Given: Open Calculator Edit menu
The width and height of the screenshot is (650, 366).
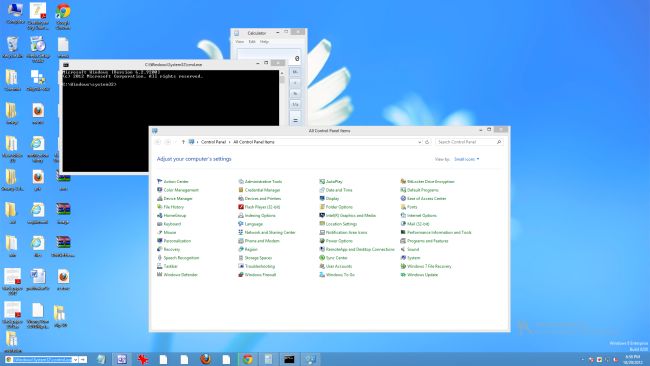Looking at the screenshot, I should (x=252, y=42).
